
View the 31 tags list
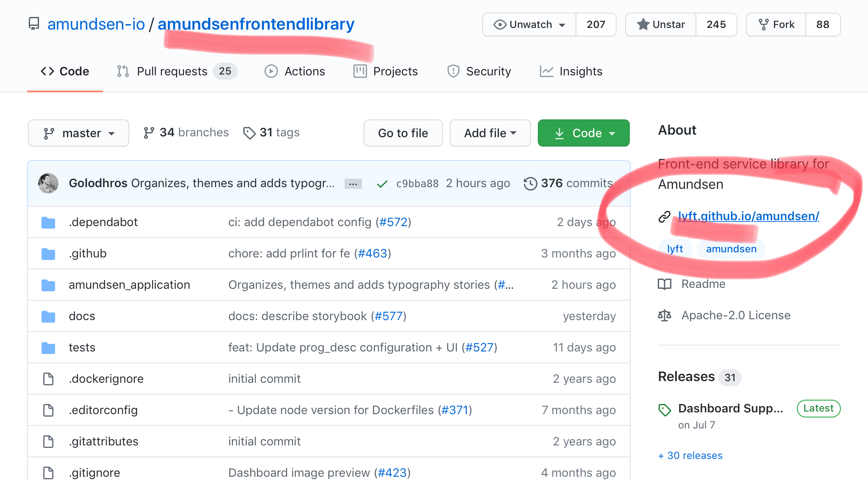(x=271, y=133)
